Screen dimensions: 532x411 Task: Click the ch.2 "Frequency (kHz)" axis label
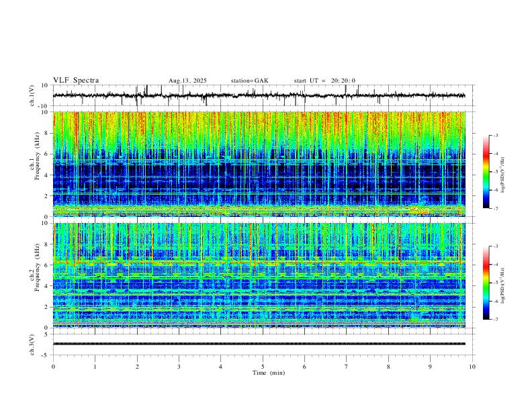coord(37,267)
